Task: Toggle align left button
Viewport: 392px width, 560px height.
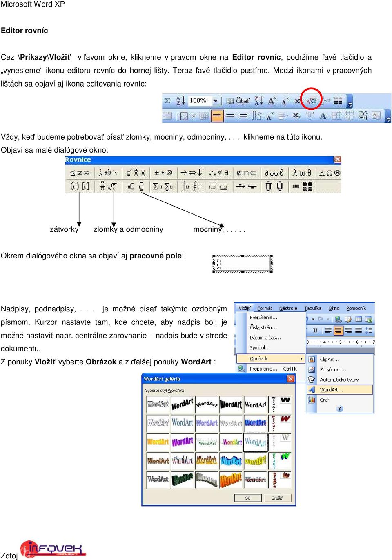Action: point(328,331)
